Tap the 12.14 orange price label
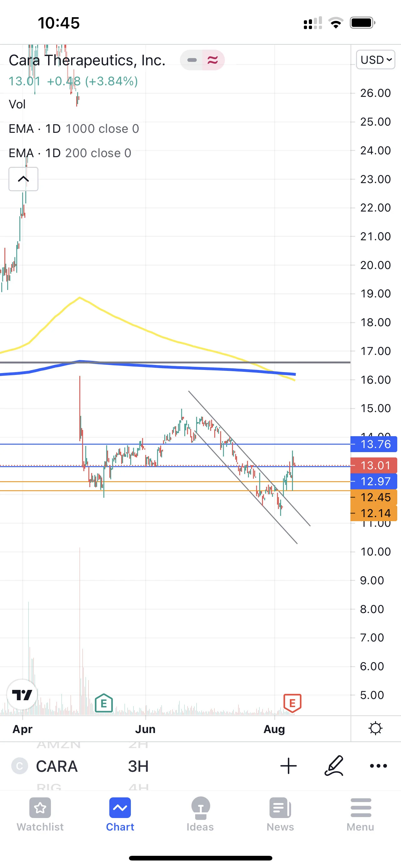Viewport: 401px width, 868px height. pos(374,513)
